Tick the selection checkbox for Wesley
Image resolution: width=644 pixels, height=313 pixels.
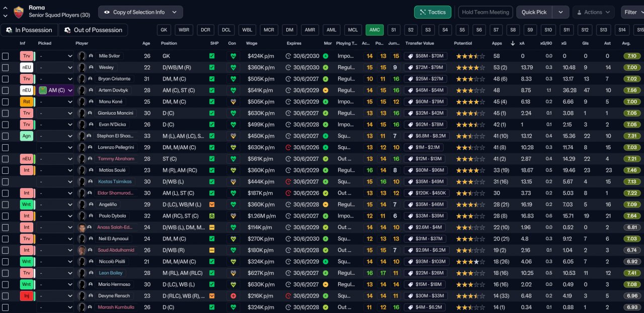pos(6,68)
